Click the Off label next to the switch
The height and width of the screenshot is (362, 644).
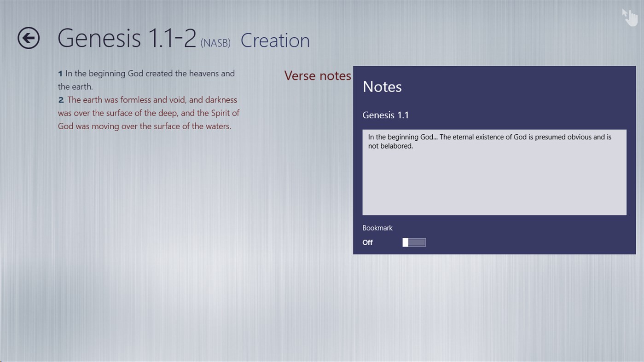coord(367,242)
